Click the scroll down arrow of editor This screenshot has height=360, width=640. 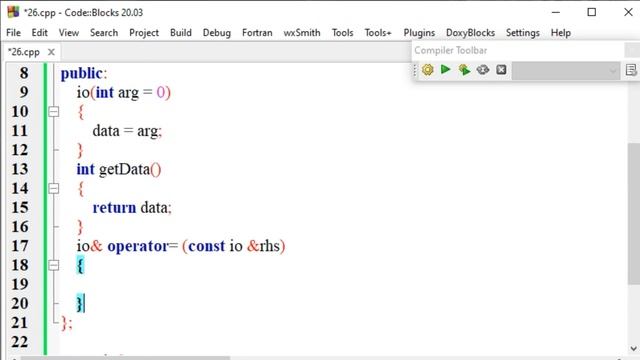pos(633,349)
